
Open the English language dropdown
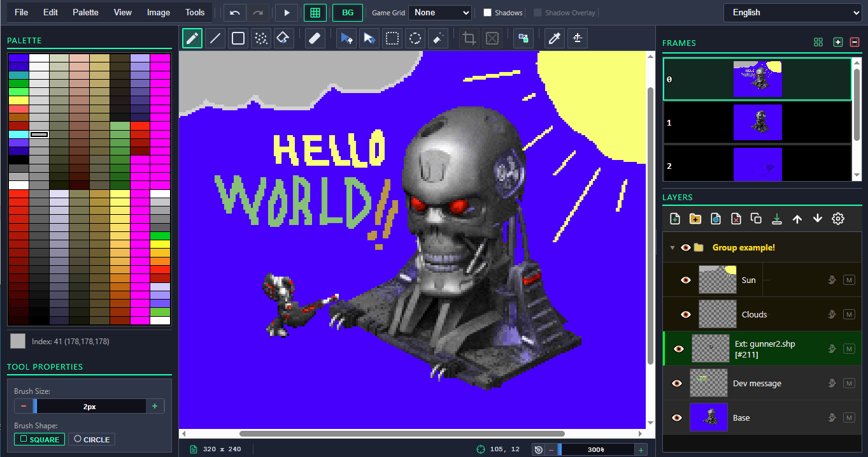(792, 12)
